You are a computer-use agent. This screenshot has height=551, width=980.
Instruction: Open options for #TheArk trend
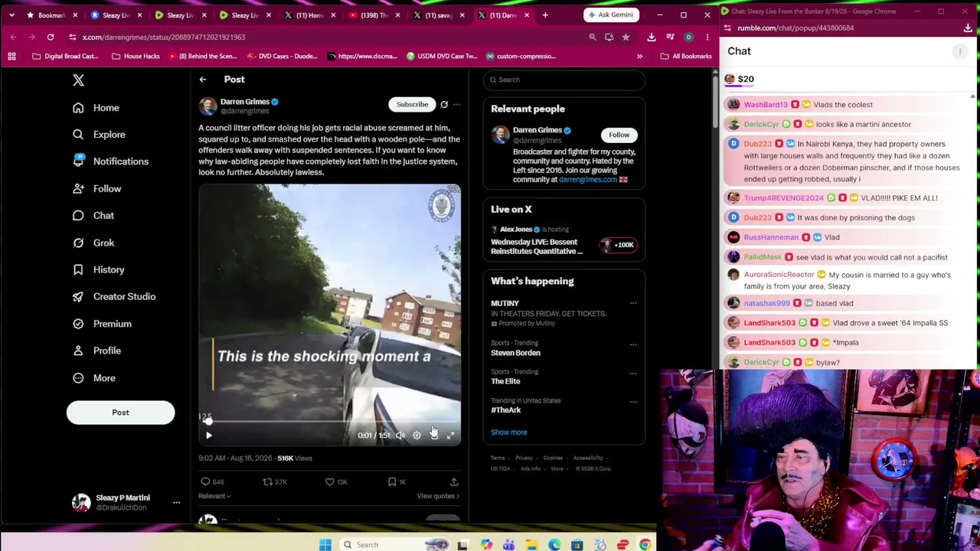[x=633, y=402]
